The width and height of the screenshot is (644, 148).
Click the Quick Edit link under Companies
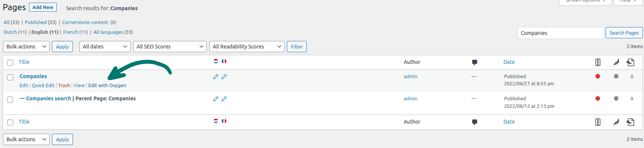click(x=43, y=85)
